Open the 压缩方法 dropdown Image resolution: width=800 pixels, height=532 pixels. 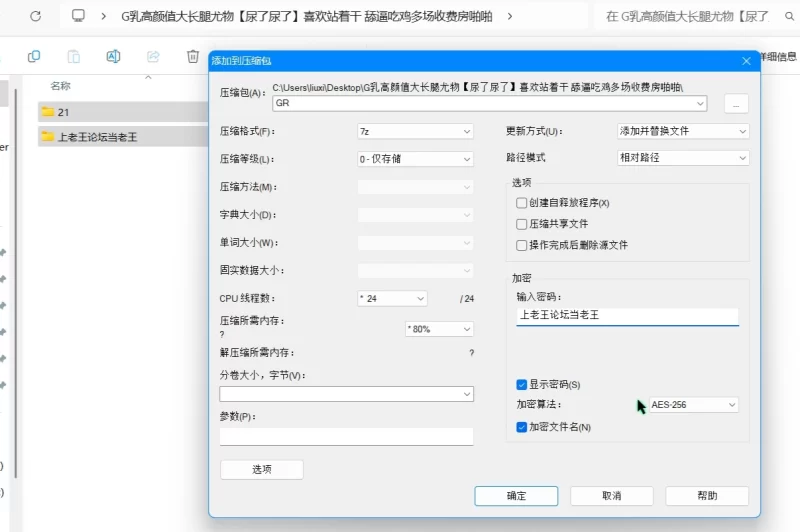pyautogui.click(x=415, y=187)
